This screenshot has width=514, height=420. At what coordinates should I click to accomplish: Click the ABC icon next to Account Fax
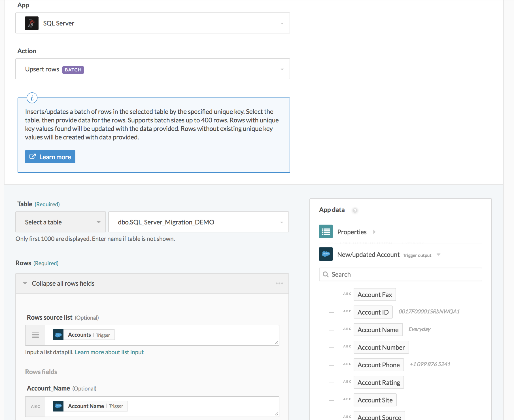tap(347, 294)
